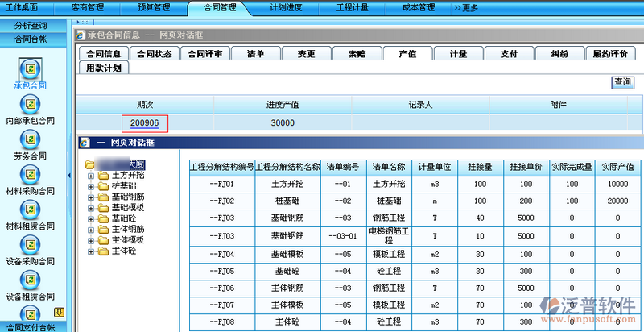Image resolution: width=644 pixels, height=332 pixels.
Task: Expand the 主体钢筋 tree node
Action: [92, 230]
